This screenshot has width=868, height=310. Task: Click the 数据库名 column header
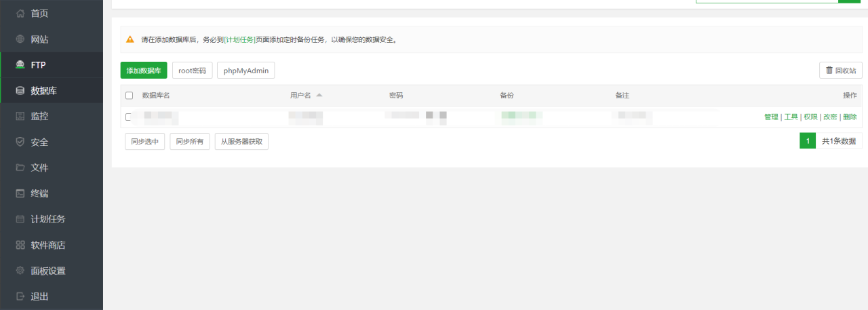tap(156, 96)
